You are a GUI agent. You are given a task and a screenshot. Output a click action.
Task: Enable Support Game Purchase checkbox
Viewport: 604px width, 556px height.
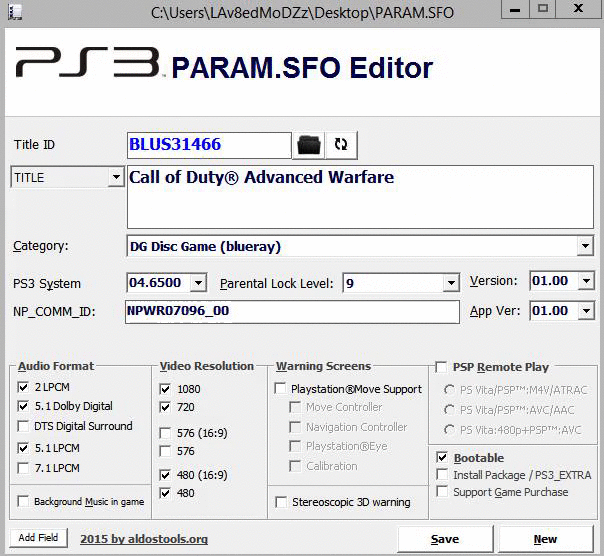pyautogui.click(x=442, y=492)
